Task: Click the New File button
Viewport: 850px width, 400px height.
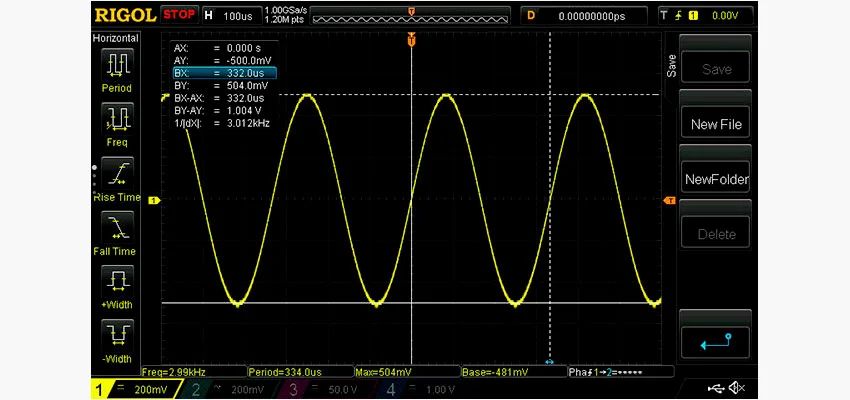Action: point(716,124)
